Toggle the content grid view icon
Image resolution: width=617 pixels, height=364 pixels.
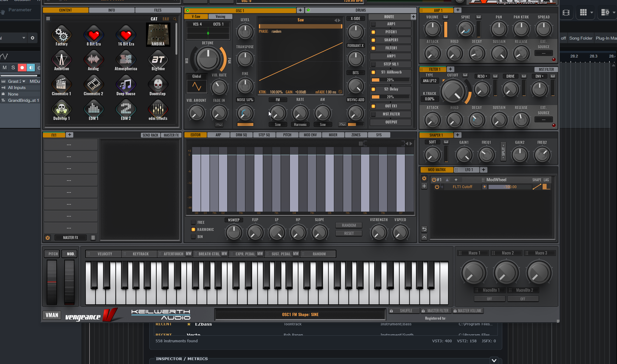48,19
